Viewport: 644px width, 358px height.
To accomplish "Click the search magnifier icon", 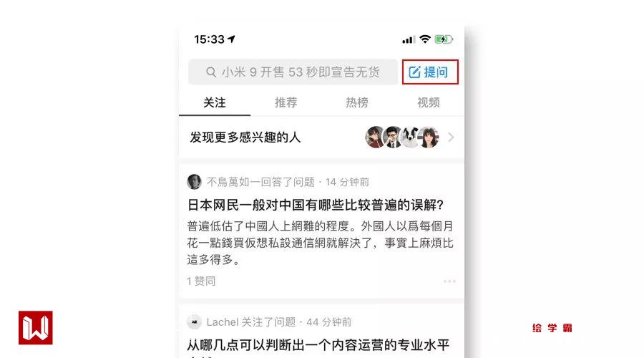I will pos(211,72).
